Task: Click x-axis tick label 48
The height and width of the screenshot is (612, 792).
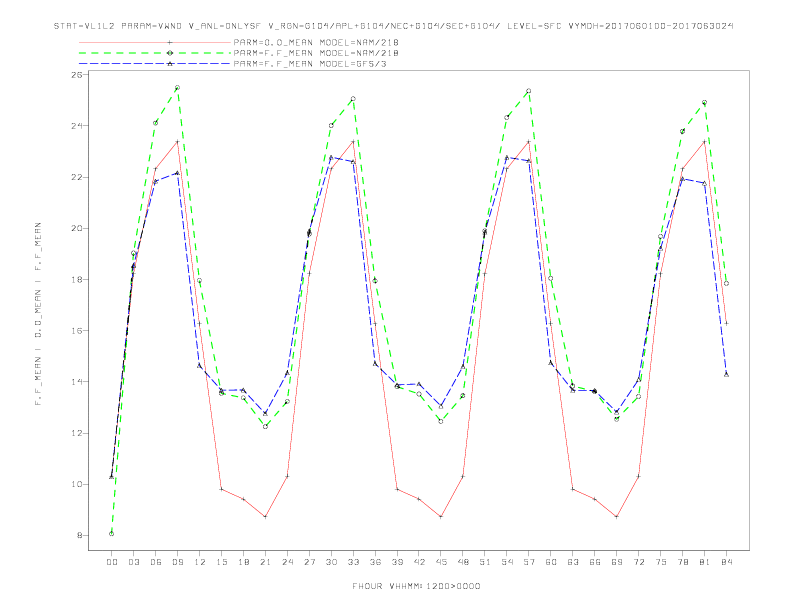Action: 463,562
